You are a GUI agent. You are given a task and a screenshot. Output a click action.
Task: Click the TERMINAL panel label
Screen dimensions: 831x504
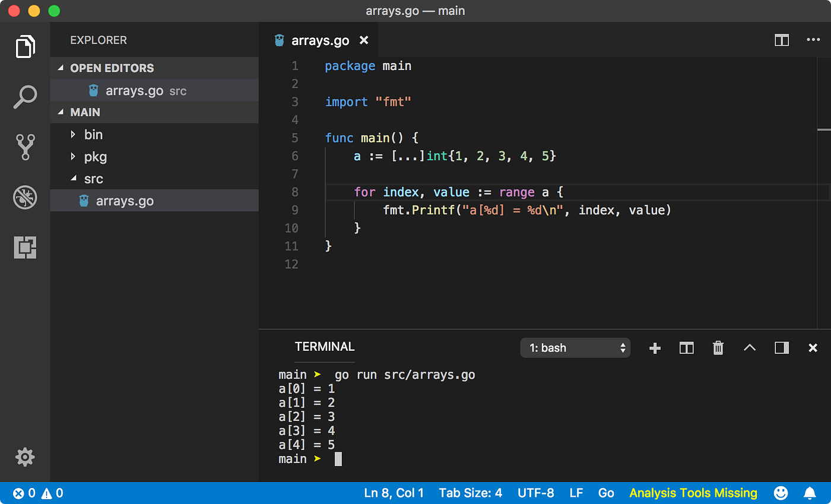point(324,347)
